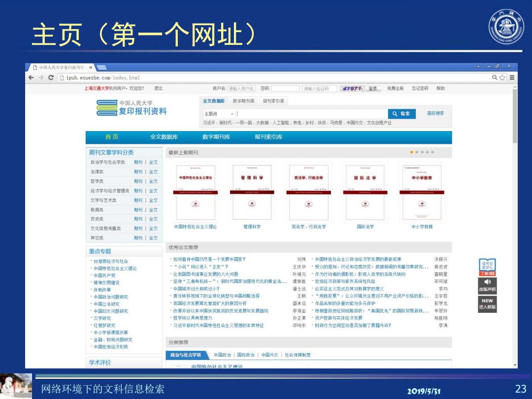Click 期刊 link for 法律类
Image resolution: width=532 pixels, height=399 pixels.
[138, 172]
